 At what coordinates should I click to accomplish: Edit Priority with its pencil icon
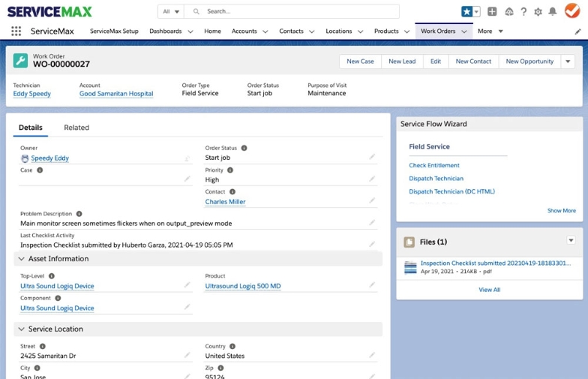[372, 179]
